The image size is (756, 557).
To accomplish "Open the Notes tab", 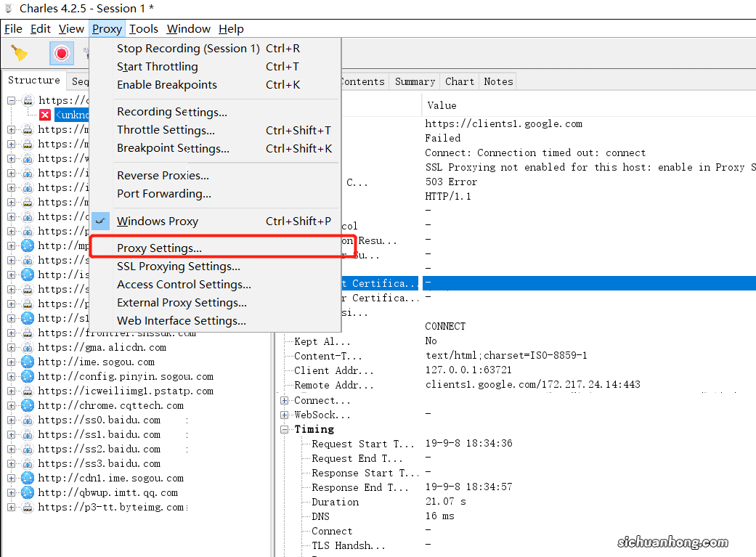I will (498, 81).
